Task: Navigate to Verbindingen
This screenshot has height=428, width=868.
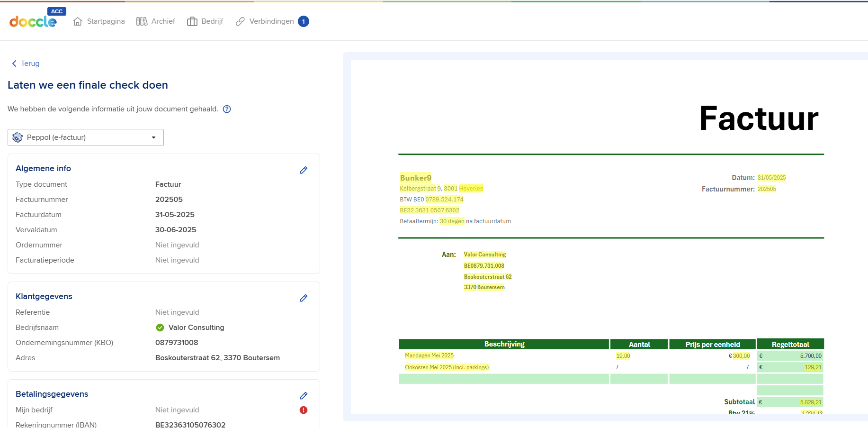Action: click(265, 21)
